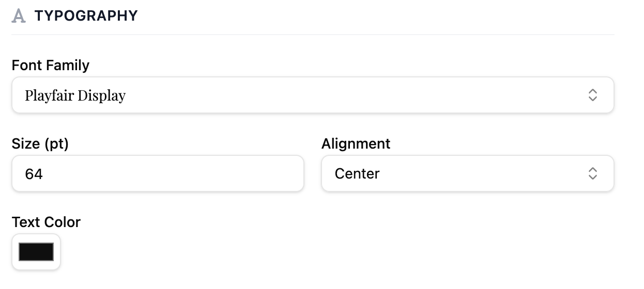Select the 'Playfair Display' font value text

pos(75,96)
